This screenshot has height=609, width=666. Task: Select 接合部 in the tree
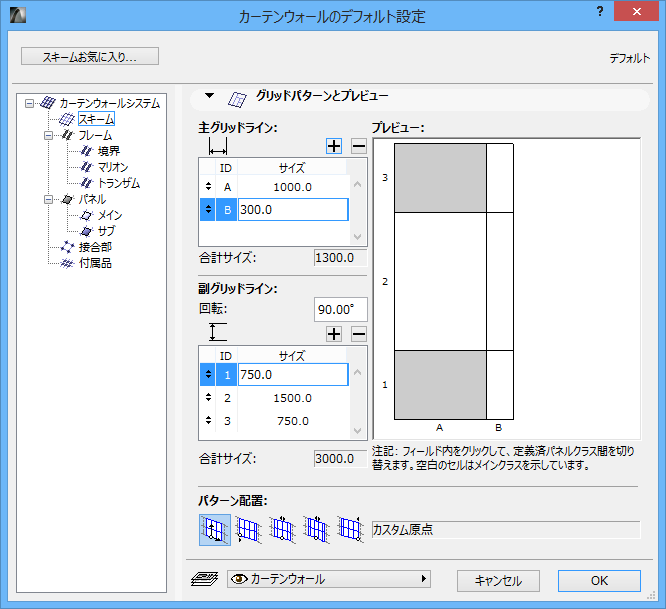[95, 247]
